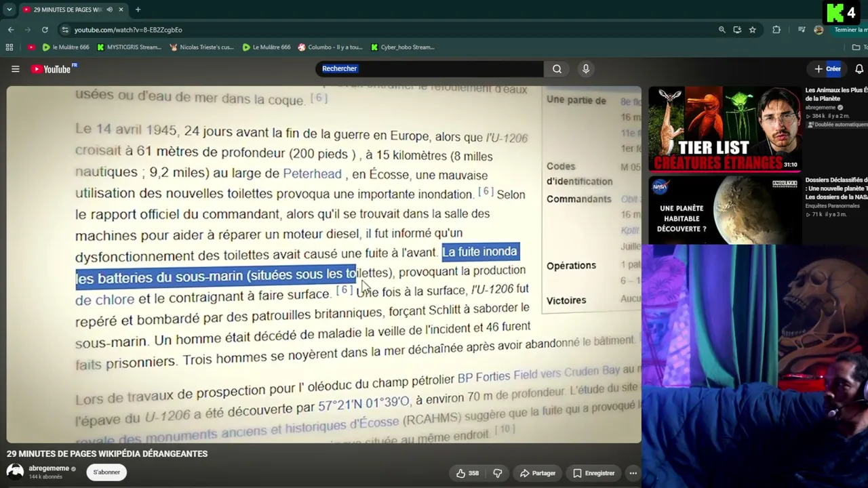
Task: Go back with the browser back arrow
Action: coord(11,30)
